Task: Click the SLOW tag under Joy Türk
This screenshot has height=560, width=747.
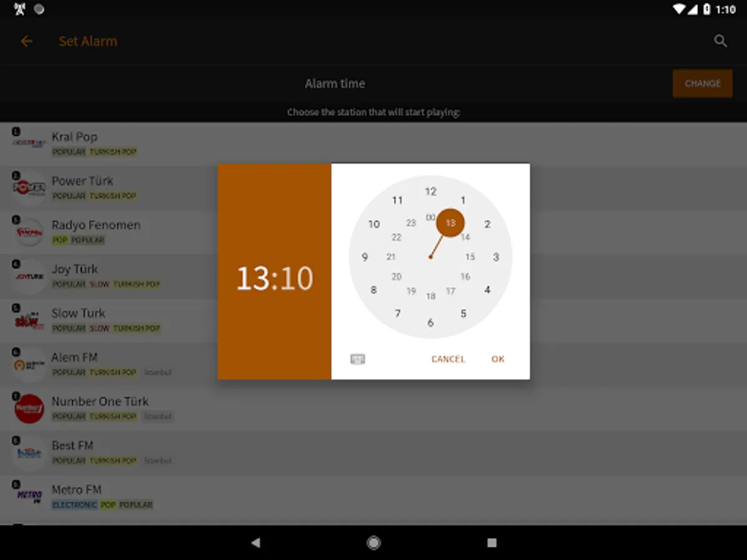Action: (x=100, y=284)
